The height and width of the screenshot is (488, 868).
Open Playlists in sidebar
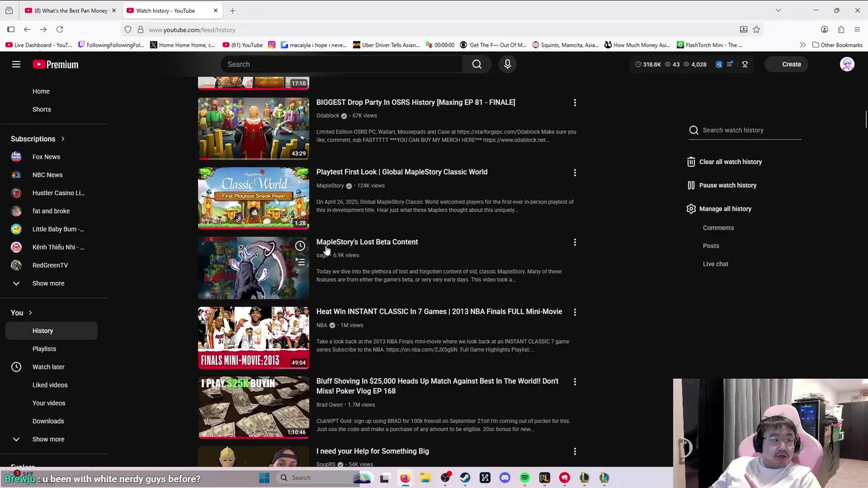pos(44,349)
